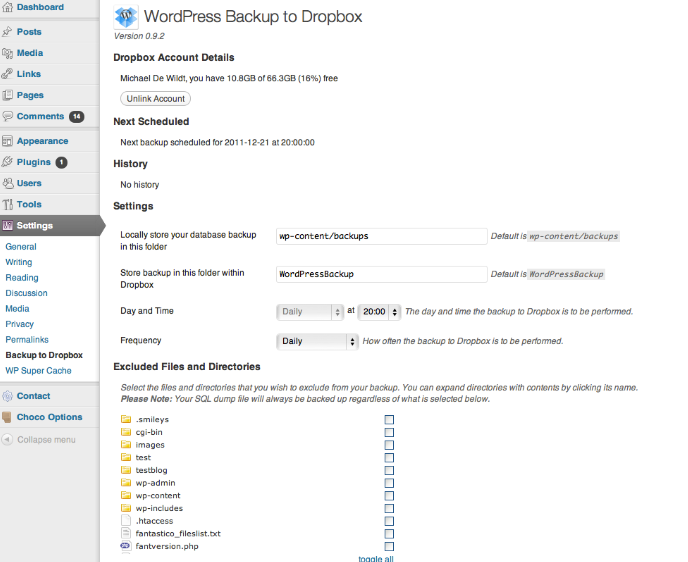This screenshot has width=688, height=562.
Task: Click the Media sidebar icon next to Links
Action: 7,53
